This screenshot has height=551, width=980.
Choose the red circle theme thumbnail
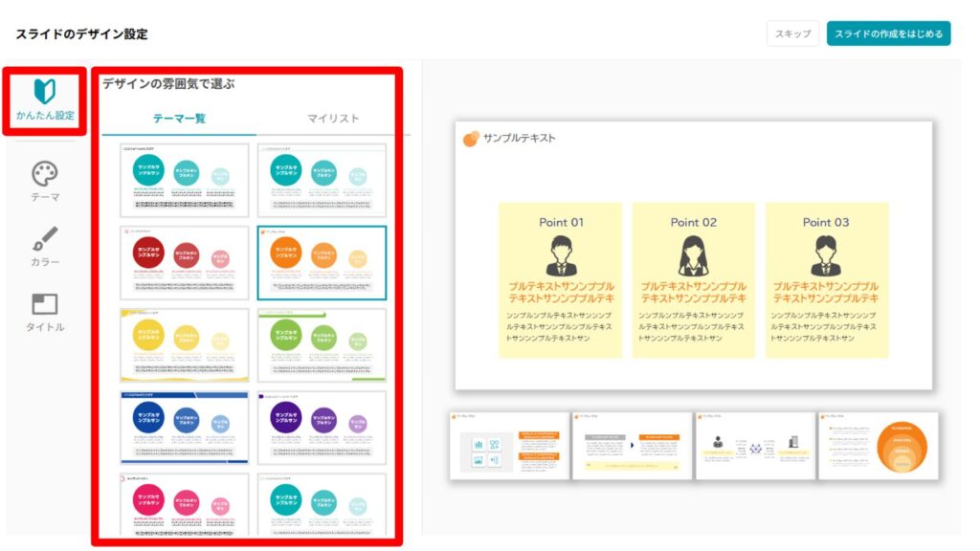[185, 262]
